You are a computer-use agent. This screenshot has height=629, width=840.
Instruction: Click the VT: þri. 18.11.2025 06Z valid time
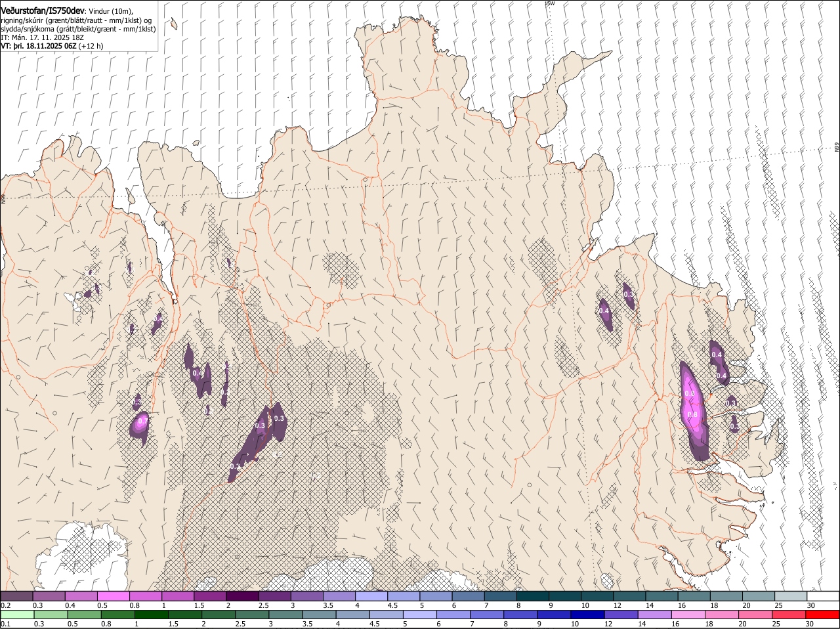39,46
